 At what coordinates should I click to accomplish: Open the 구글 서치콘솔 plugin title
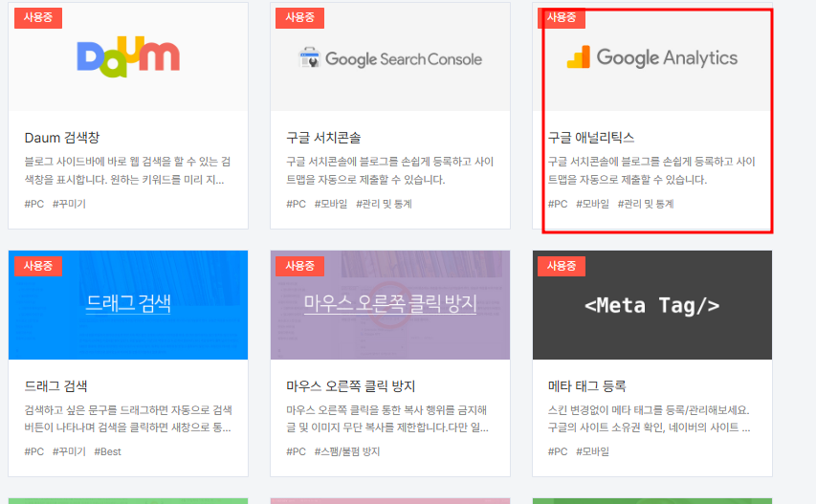tap(323, 138)
